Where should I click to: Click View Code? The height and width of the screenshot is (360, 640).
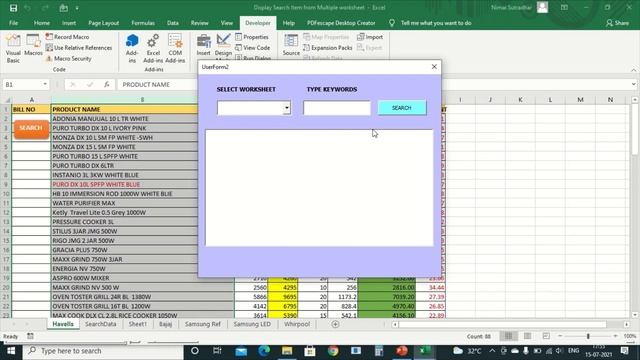click(x=253, y=48)
